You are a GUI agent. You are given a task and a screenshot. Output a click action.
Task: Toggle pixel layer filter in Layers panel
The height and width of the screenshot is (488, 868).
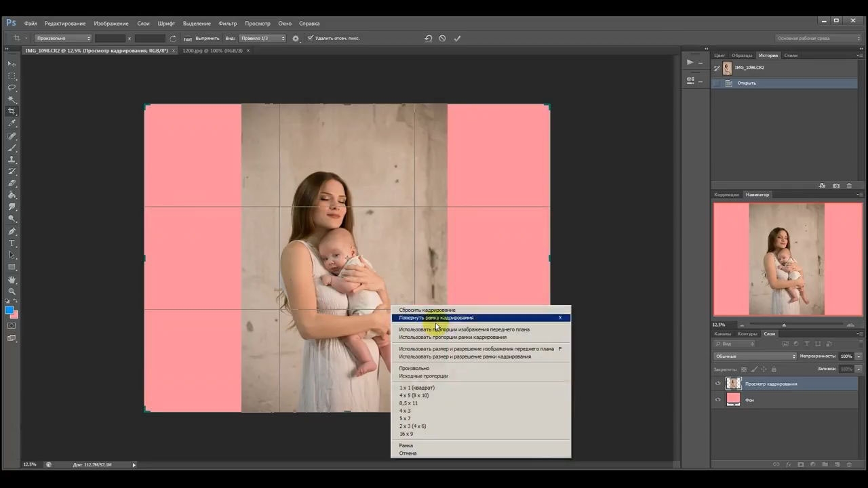pyautogui.click(x=784, y=344)
